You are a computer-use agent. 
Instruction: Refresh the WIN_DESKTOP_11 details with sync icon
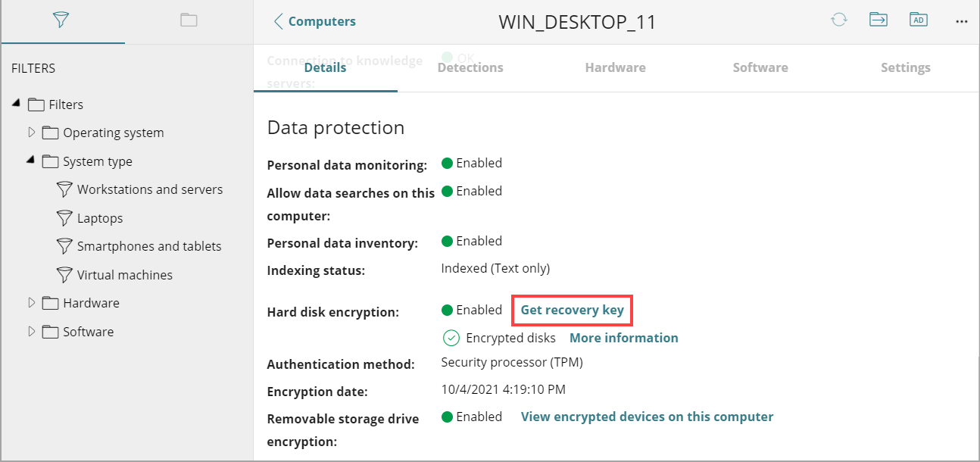point(838,20)
